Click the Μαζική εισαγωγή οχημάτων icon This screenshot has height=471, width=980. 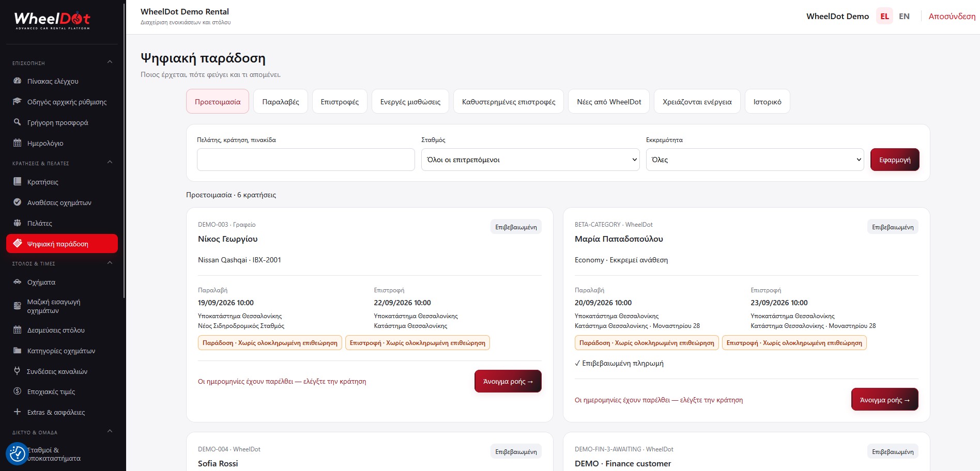click(x=17, y=306)
